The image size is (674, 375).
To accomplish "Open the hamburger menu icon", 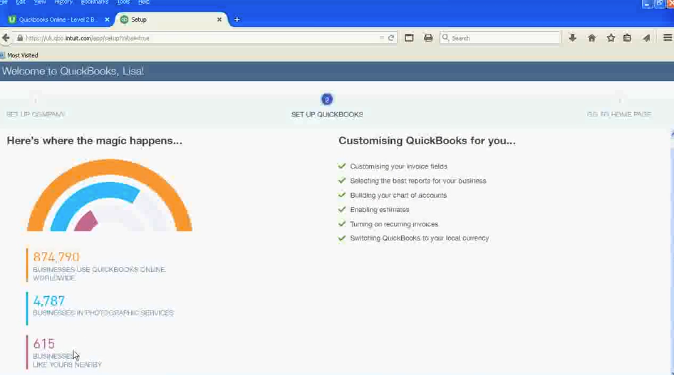I will click(x=667, y=38).
